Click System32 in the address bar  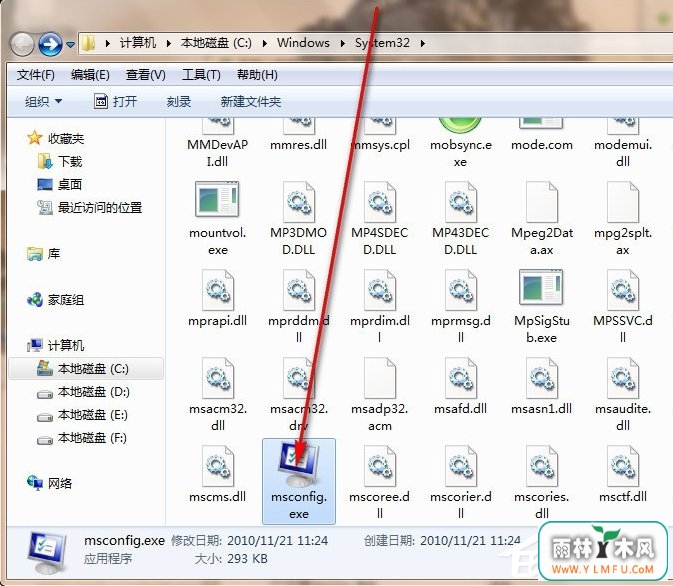tap(382, 43)
